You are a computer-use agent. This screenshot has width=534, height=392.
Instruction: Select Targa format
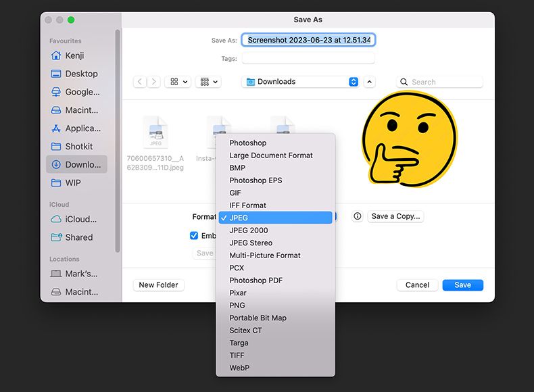pyautogui.click(x=275, y=343)
